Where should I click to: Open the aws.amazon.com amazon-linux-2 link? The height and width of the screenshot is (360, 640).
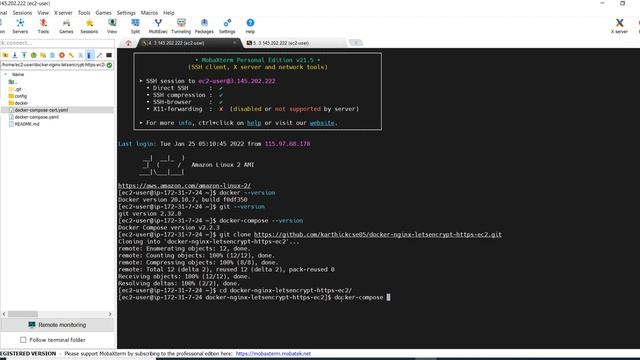[184, 186]
